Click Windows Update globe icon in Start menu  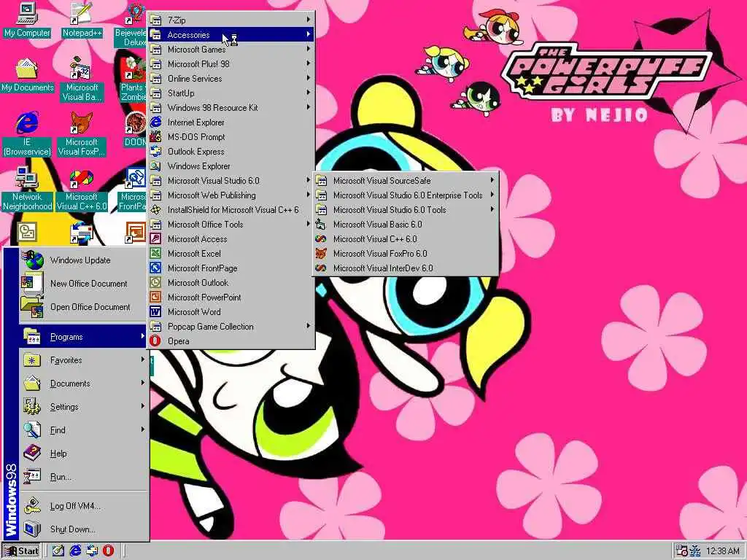(34, 260)
